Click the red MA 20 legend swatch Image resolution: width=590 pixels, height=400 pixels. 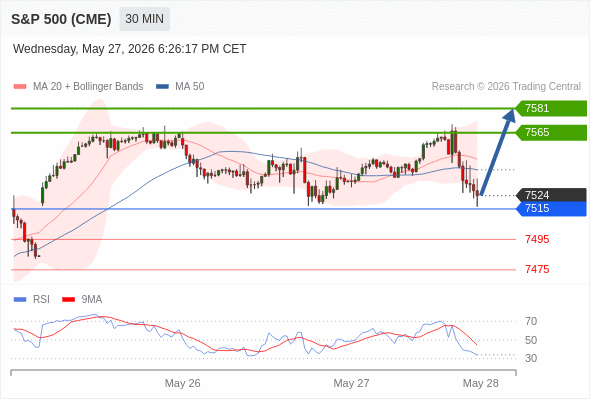point(20,87)
